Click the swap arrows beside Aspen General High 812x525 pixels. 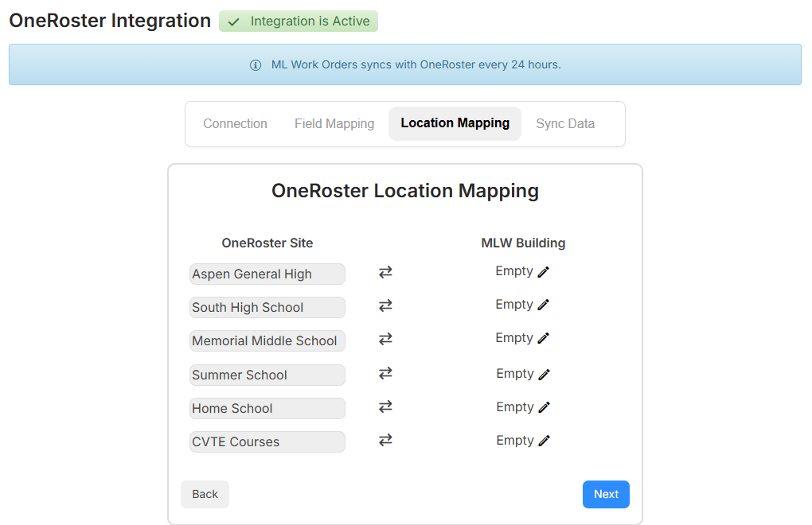[385, 272]
